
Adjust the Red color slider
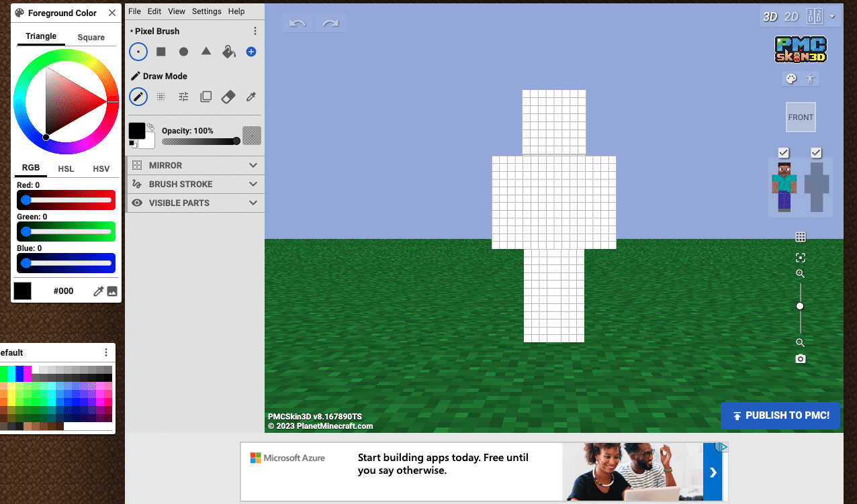[x=66, y=200]
